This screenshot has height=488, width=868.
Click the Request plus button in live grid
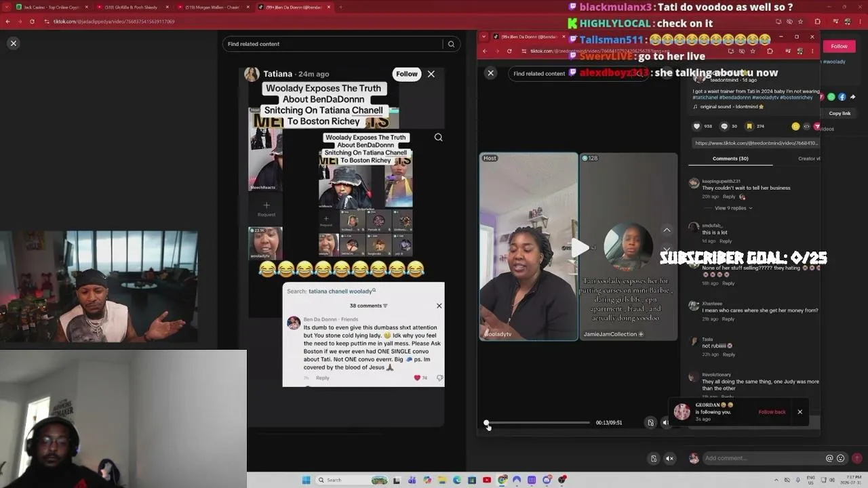266,205
